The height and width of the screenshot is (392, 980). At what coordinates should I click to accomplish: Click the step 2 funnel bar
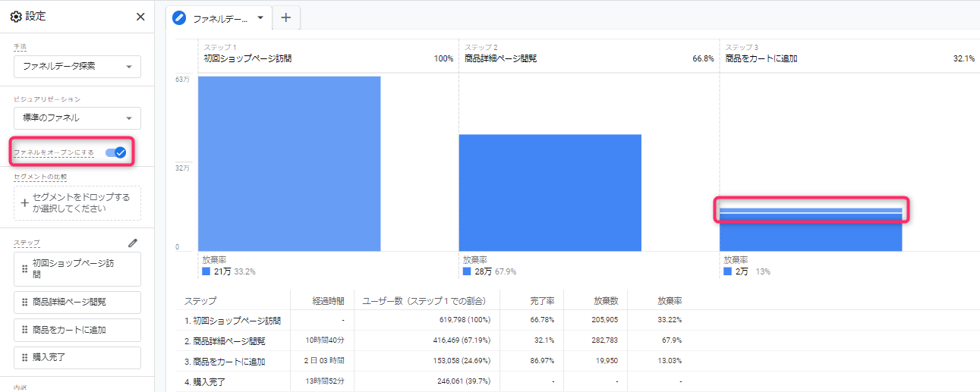pyautogui.click(x=550, y=193)
